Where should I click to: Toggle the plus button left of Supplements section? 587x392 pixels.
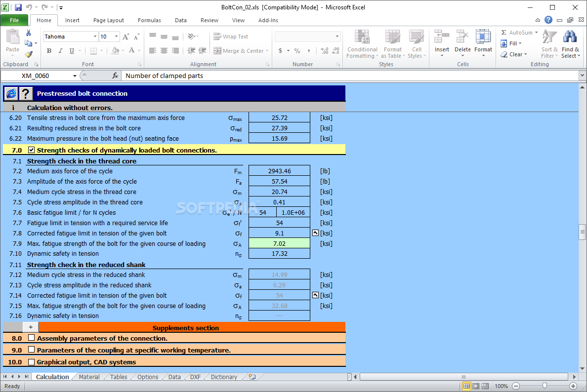[x=31, y=327]
